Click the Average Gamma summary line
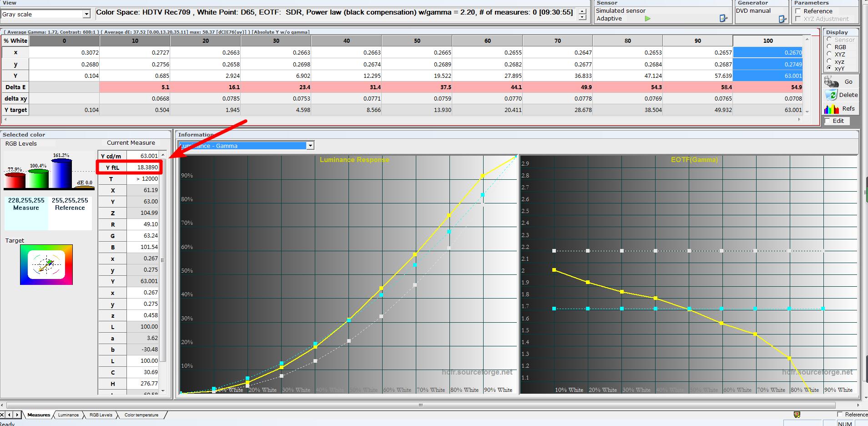 (157, 32)
